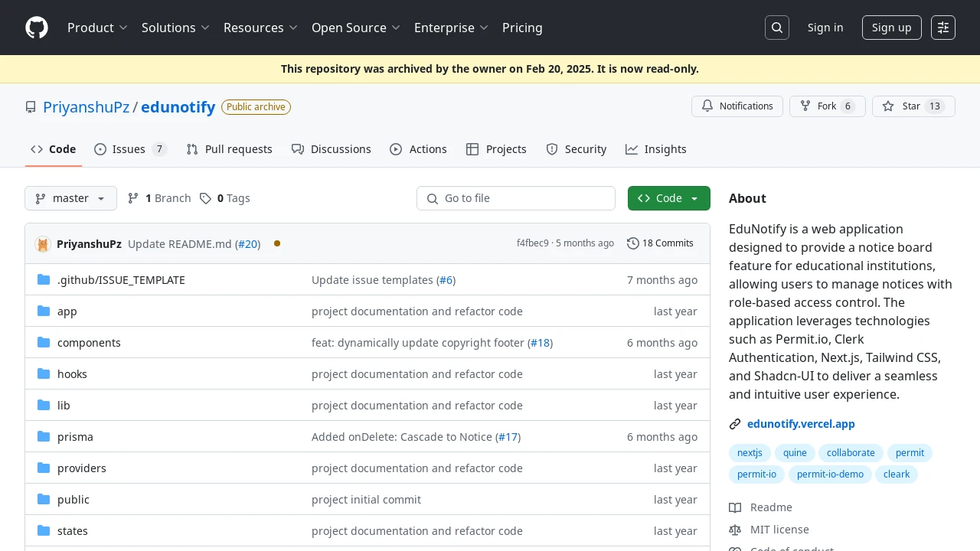Screen dimensions: 980x551
Task: Click the folder icon for app
Action: tap(44, 311)
